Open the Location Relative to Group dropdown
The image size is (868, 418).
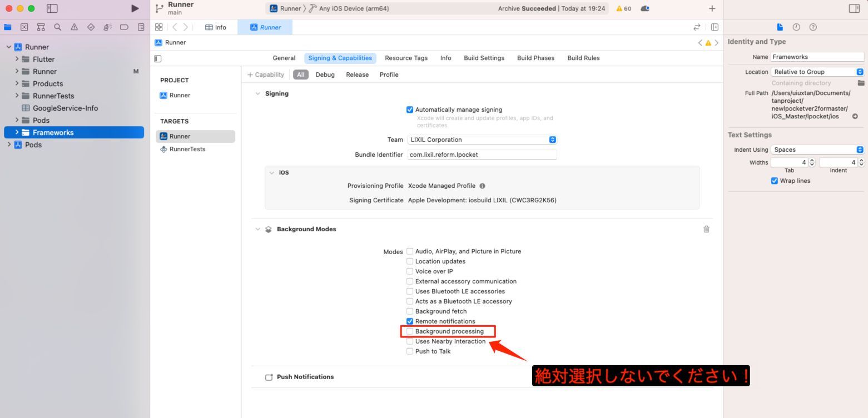pyautogui.click(x=817, y=72)
